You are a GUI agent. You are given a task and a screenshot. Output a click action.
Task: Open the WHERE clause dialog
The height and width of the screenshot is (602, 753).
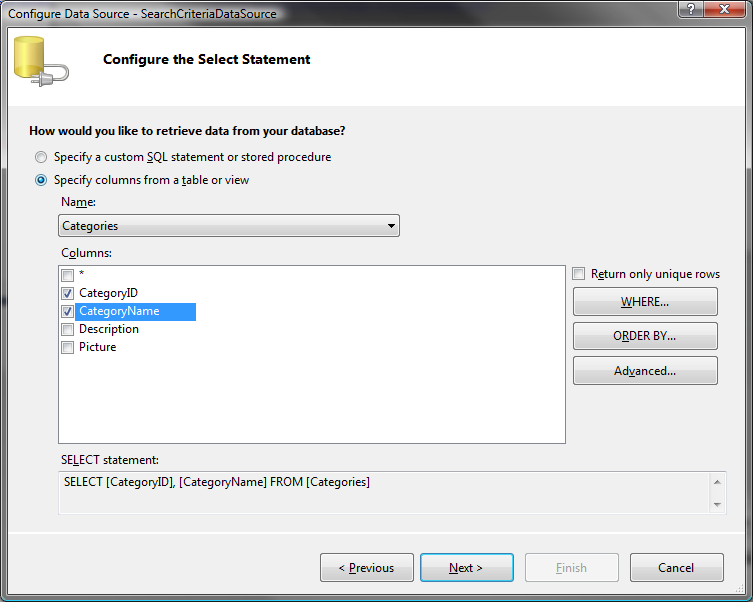645,301
